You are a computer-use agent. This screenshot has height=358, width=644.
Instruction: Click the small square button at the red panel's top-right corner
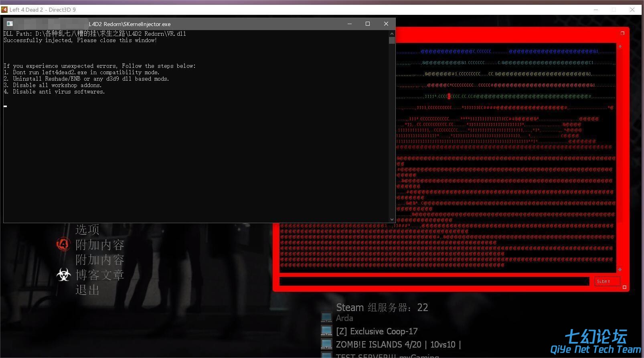click(622, 33)
